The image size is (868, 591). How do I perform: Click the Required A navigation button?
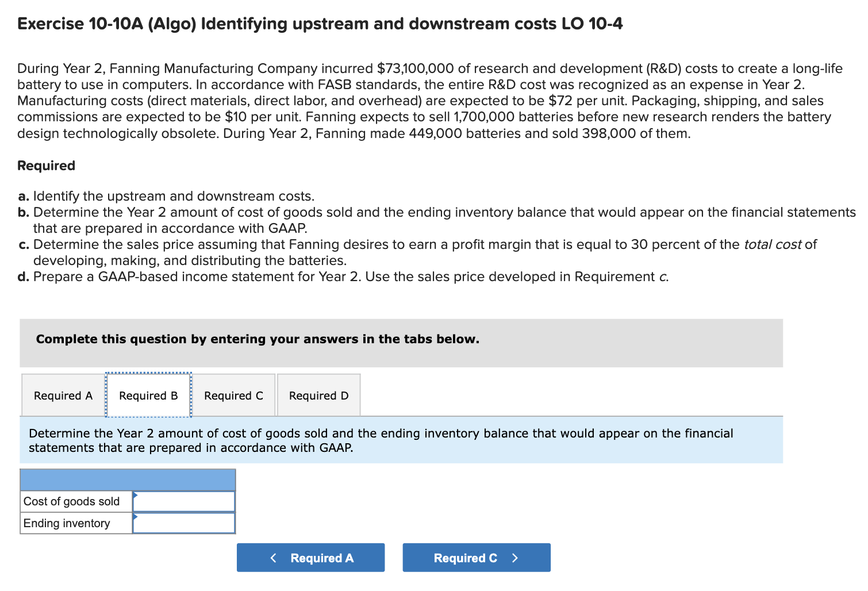310,557
